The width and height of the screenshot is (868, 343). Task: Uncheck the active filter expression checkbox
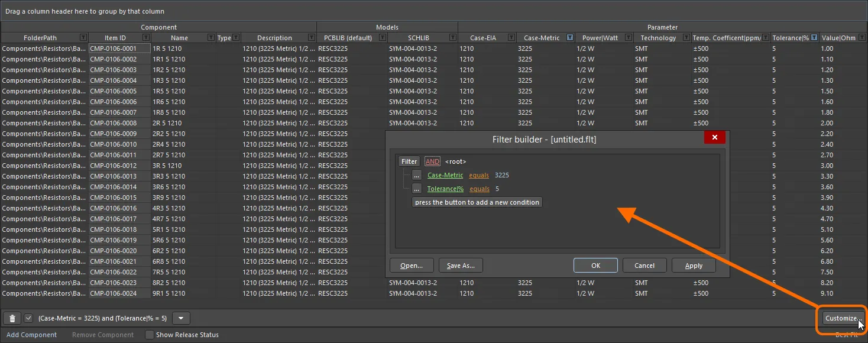(x=29, y=318)
